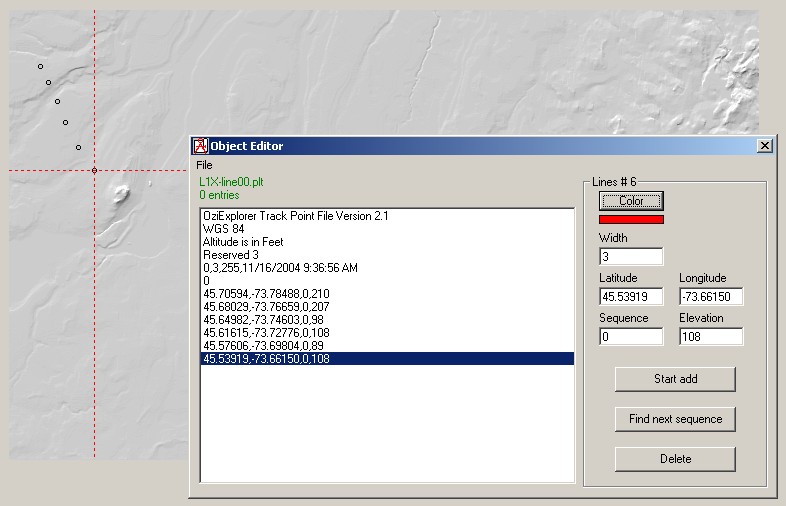This screenshot has height=506, width=786.
Task: Select row 45.68029,-73.76659,0,207
Action: (x=387, y=307)
